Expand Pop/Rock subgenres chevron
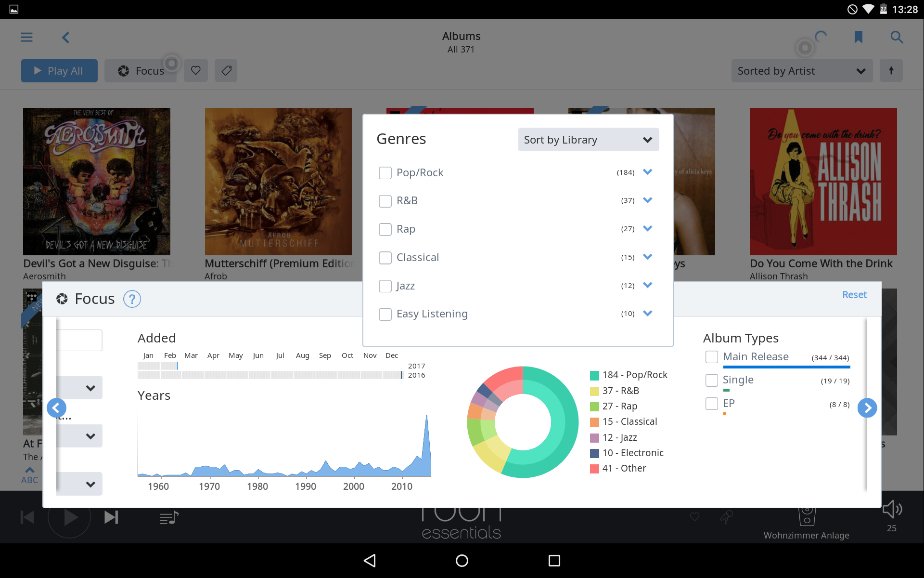Screen dimensions: 924x578 click(x=648, y=172)
